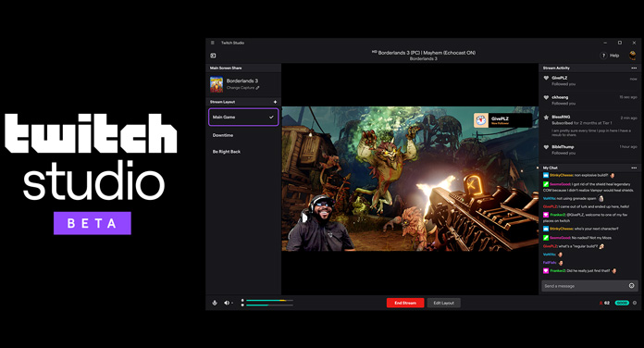Check the stream health GOOD badge
644x348 pixels.
click(622, 303)
